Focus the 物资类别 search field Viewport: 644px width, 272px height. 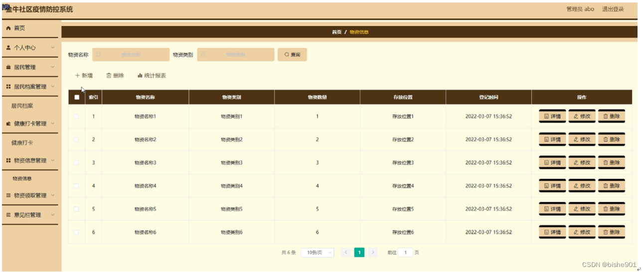[236, 55]
